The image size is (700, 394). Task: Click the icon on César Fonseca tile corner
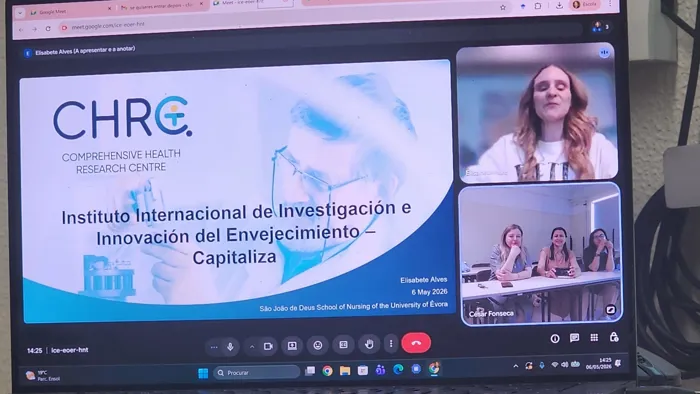[x=610, y=310]
